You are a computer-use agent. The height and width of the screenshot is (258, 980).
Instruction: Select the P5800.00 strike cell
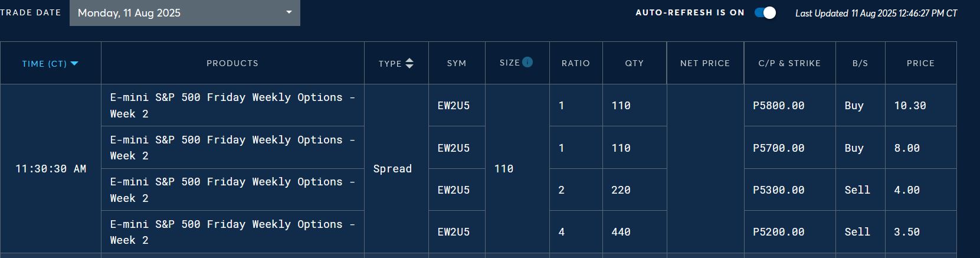coord(790,106)
